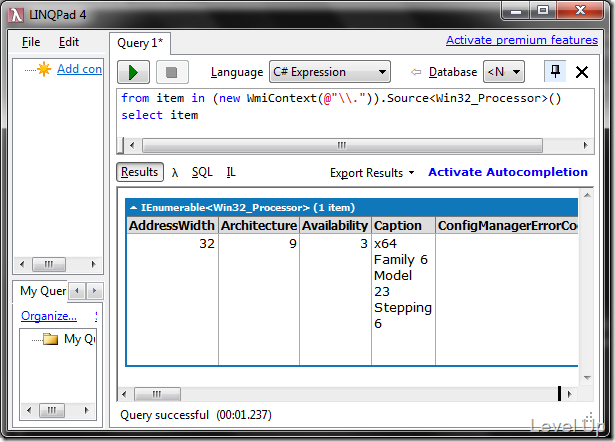
Task: Click My Queries tree scroll right arrow
Action: coord(86,411)
